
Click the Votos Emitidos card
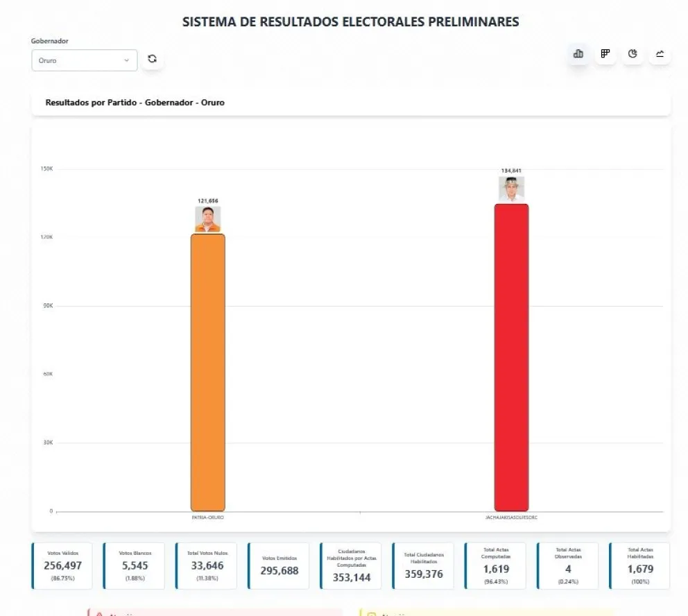279,565
